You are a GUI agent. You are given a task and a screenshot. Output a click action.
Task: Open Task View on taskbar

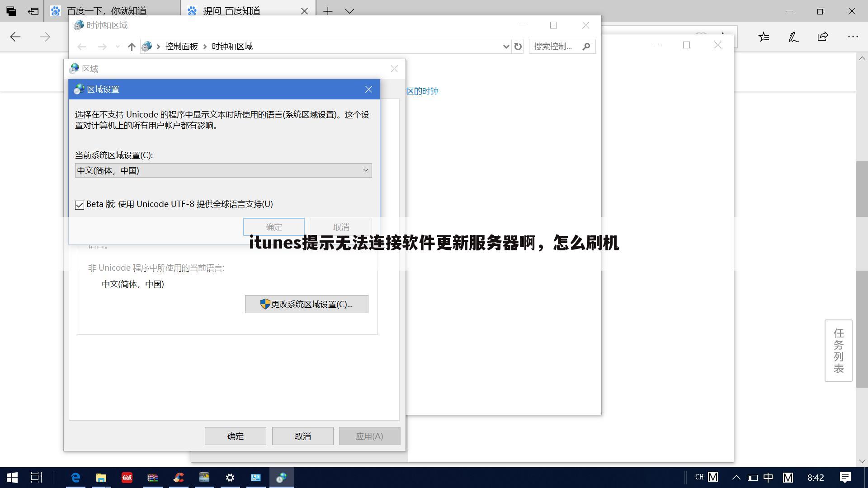36,477
